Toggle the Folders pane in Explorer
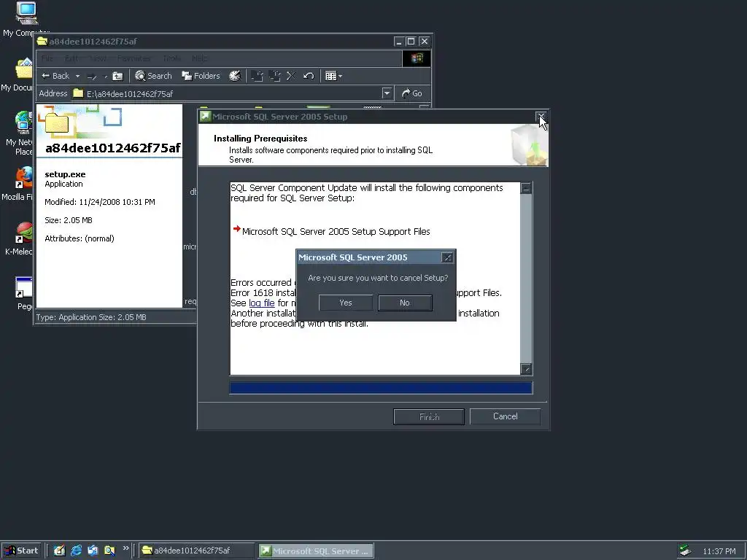 click(201, 76)
